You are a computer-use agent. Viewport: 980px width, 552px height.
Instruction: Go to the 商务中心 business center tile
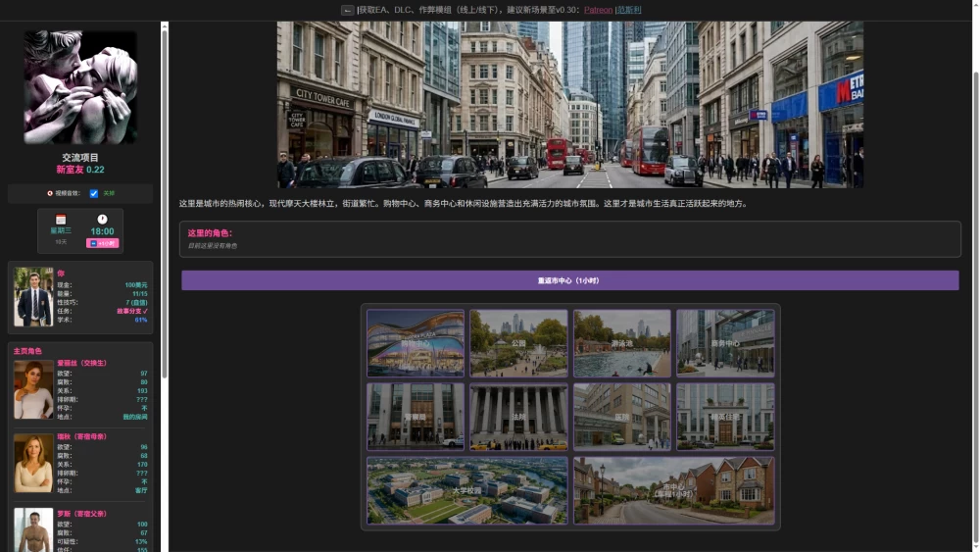pos(725,343)
